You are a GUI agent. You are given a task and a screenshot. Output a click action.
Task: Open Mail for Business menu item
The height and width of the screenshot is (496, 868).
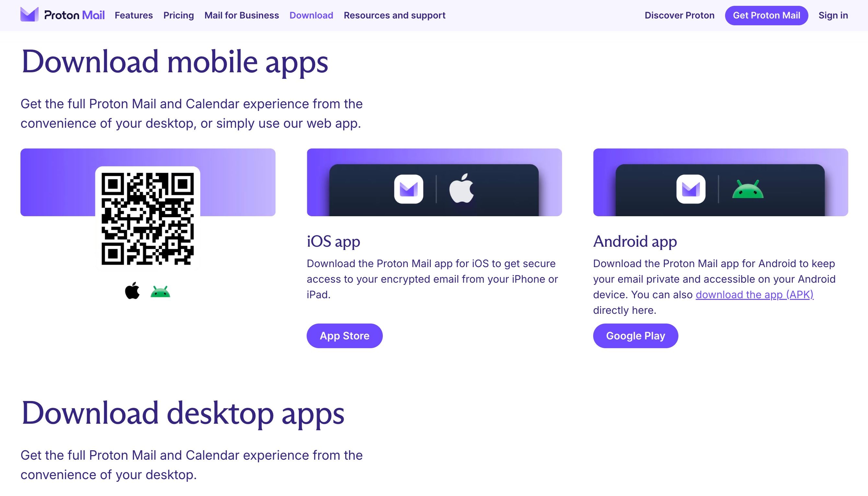coord(241,15)
